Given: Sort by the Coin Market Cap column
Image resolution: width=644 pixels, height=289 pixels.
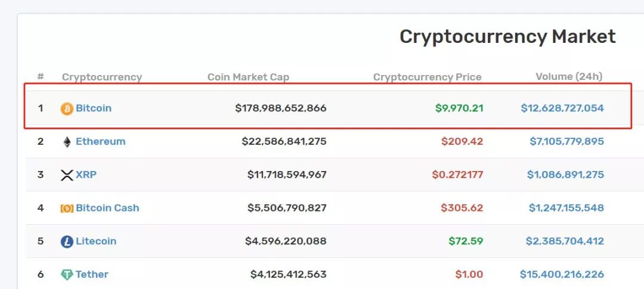Looking at the screenshot, I should click(248, 77).
